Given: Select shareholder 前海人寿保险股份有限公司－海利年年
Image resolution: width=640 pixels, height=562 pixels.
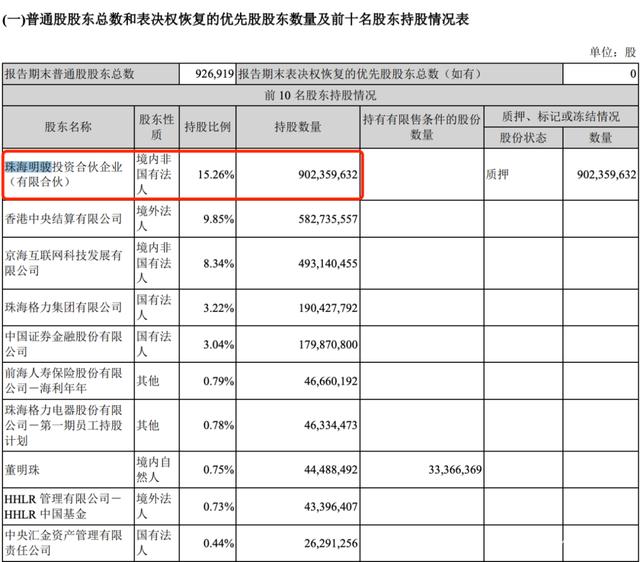Looking at the screenshot, I should (x=63, y=380).
